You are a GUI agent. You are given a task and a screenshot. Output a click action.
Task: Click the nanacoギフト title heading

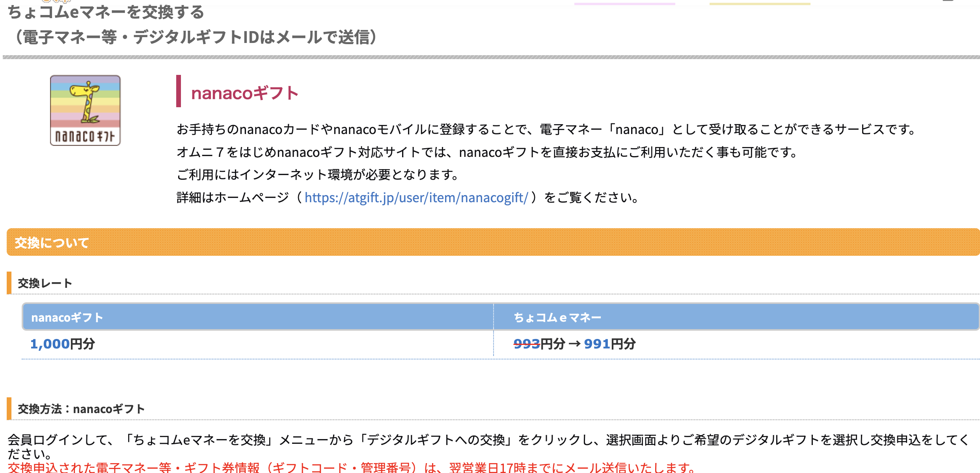click(244, 93)
